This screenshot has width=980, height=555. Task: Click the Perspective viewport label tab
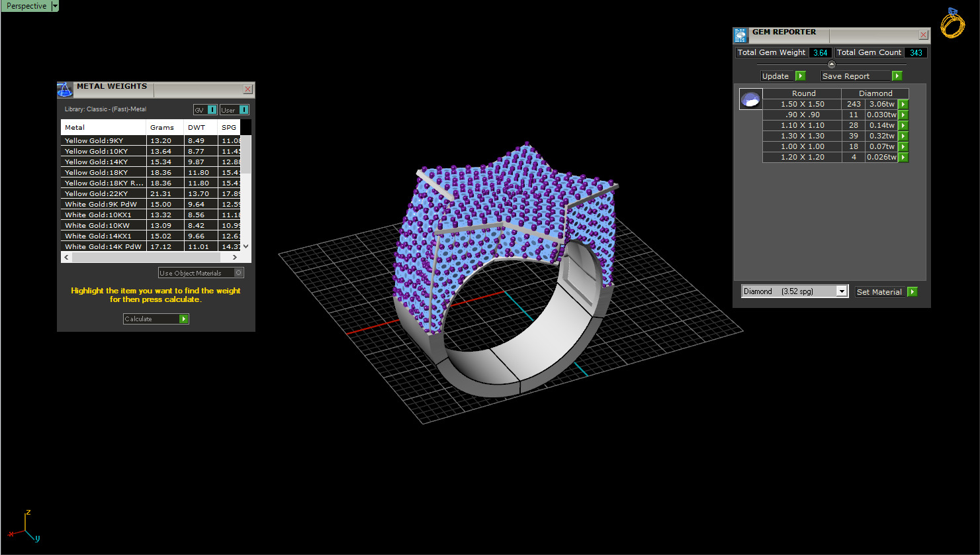point(26,6)
